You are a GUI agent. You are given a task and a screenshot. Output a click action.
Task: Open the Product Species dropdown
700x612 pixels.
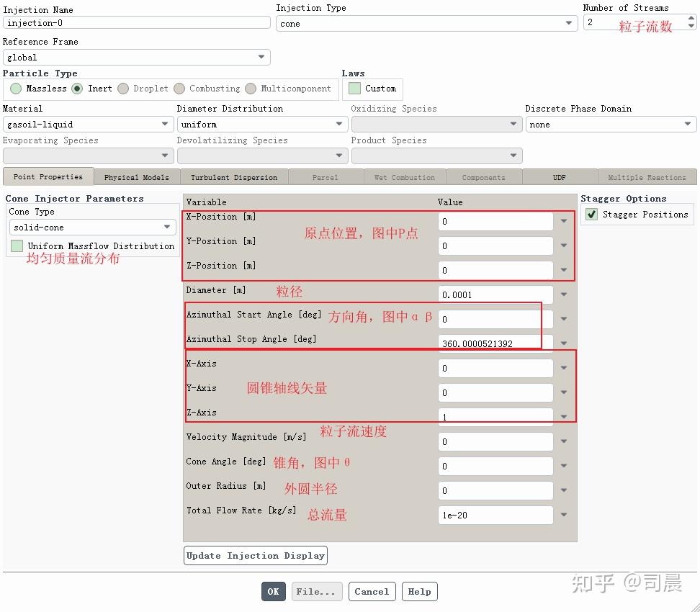pyautogui.click(x=436, y=156)
